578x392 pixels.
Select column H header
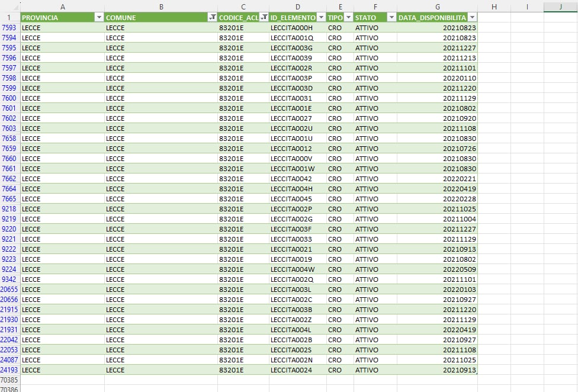pos(494,7)
